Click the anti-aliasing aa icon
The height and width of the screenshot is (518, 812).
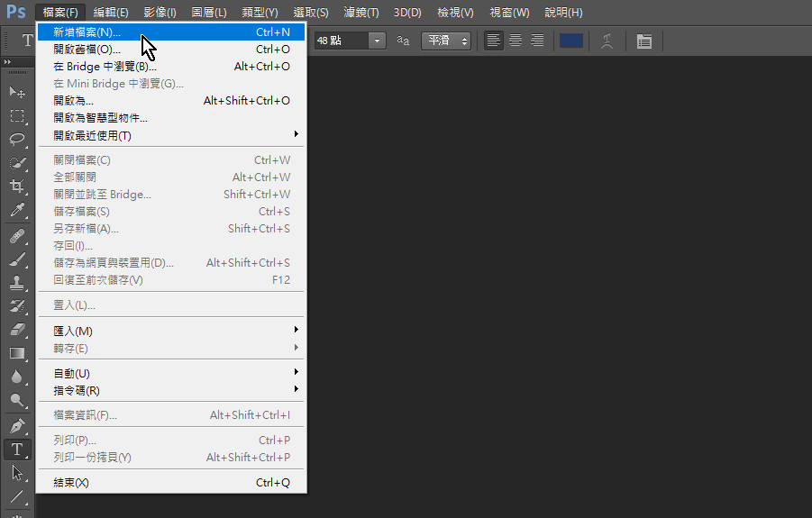point(403,41)
